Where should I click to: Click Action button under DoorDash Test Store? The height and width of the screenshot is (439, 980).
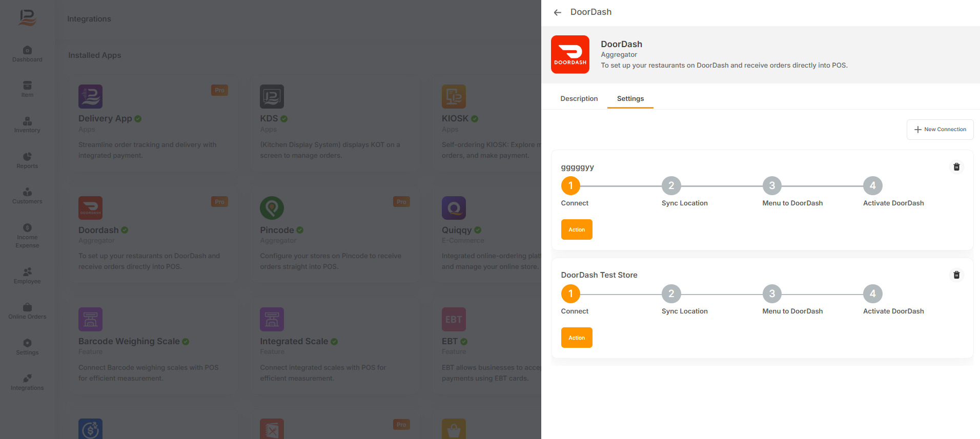coord(577,338)
